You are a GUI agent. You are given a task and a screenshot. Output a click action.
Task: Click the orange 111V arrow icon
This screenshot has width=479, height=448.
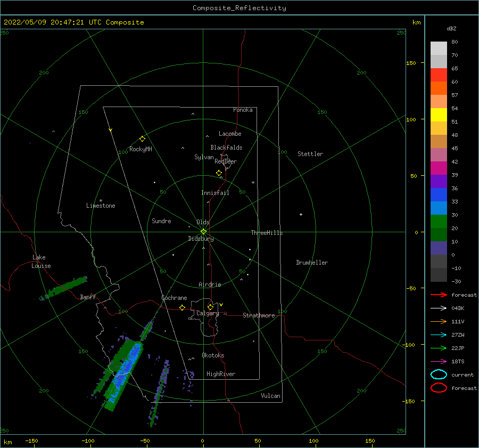(439, 321)
